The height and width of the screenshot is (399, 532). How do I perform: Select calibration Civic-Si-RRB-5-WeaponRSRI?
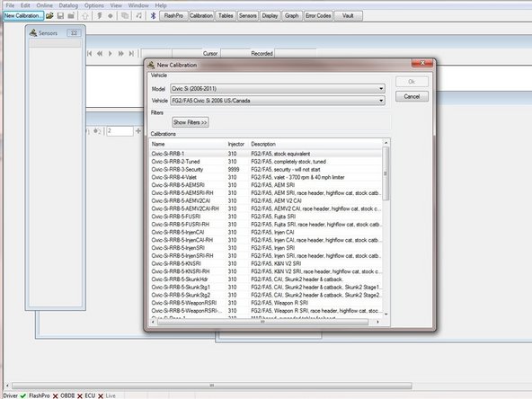point(266,303)
